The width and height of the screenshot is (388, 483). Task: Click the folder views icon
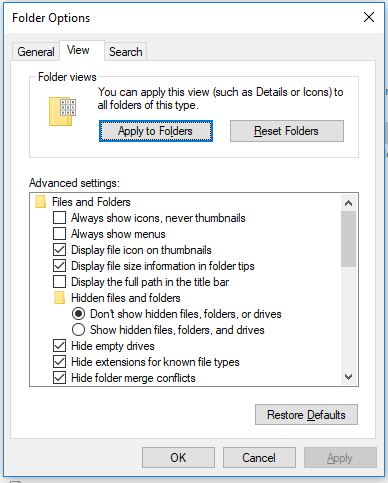click(62, 111)
